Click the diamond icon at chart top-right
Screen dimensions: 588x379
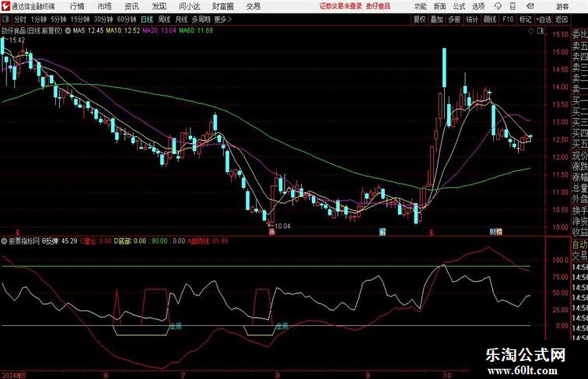531,32
